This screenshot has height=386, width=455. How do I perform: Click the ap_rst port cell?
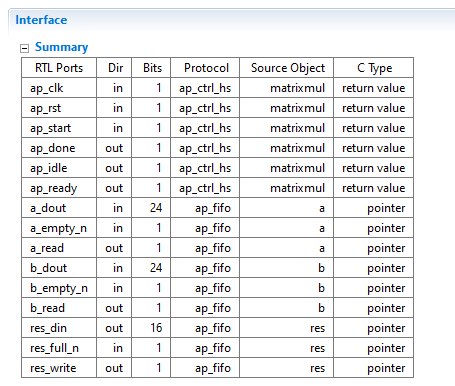[59, 108]
